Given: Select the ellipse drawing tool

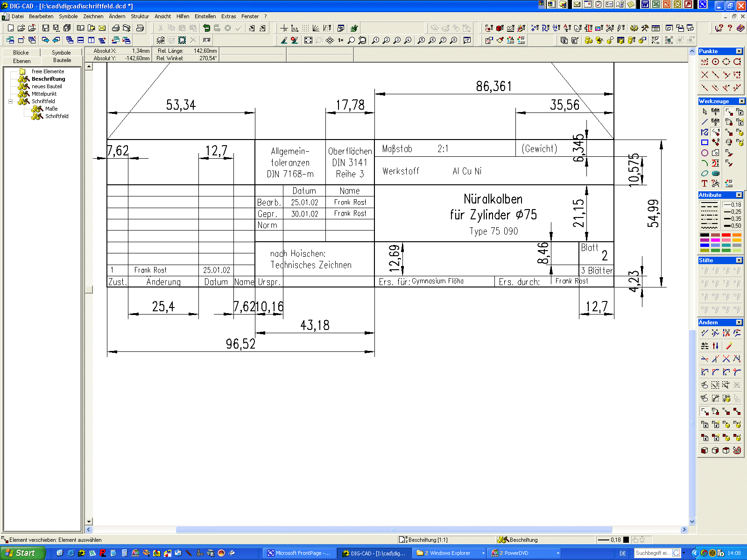Looking at the screenshot, I should tap(705, 173).
